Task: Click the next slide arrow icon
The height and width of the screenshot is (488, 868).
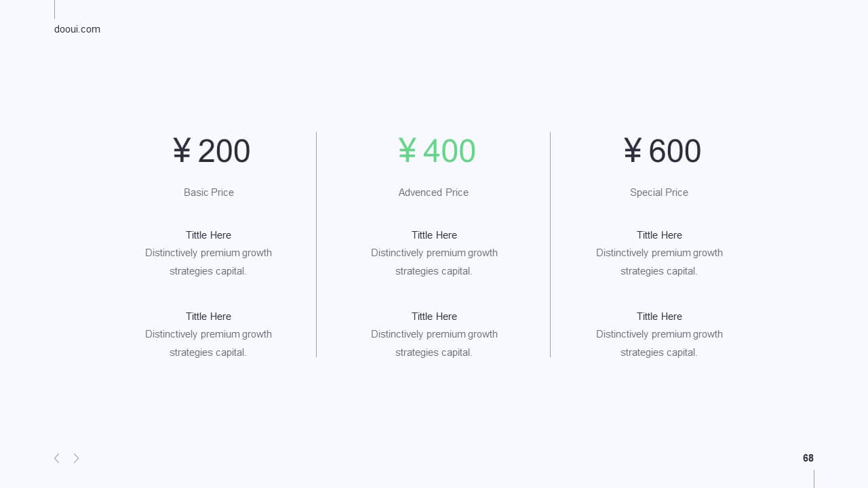Action: pyautogui.click(x=76, y=458)
